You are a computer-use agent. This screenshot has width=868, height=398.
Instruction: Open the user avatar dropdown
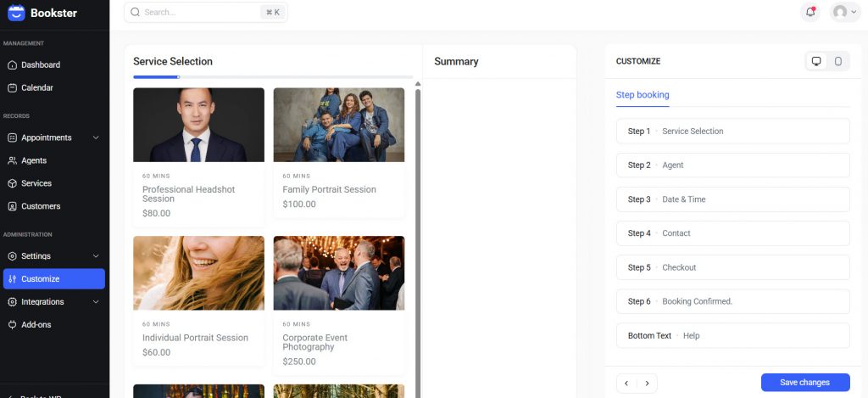[x=845, y=12]
